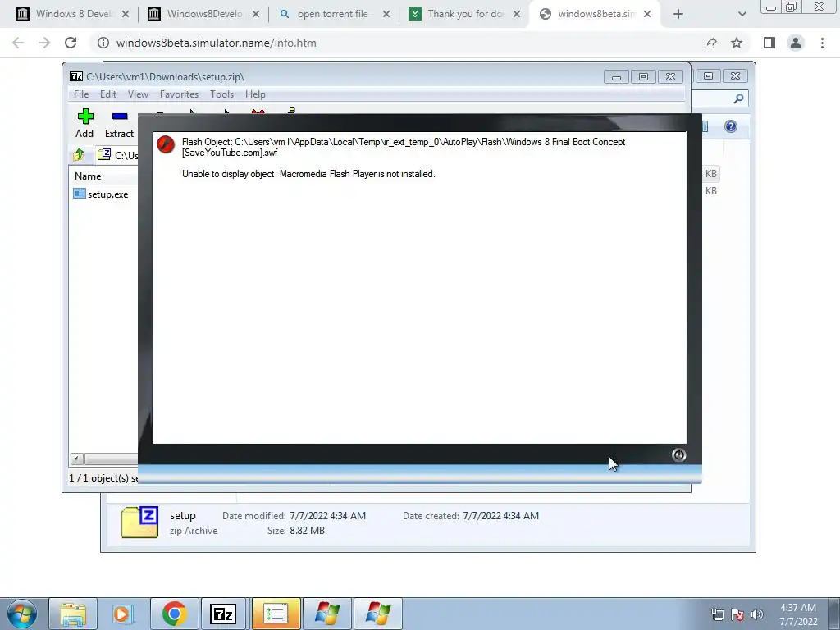
Task: View site information icon in address bar
Action: pos(103,43)
